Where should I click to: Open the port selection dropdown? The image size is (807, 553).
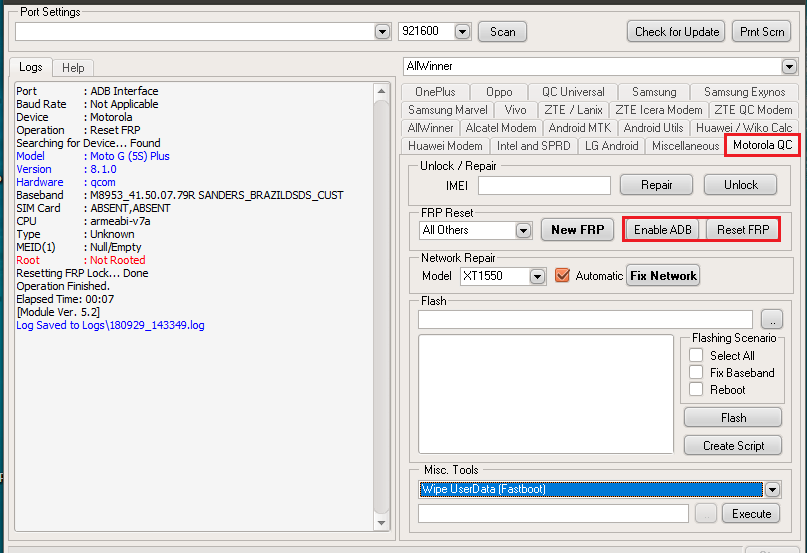tap(382, 32)
